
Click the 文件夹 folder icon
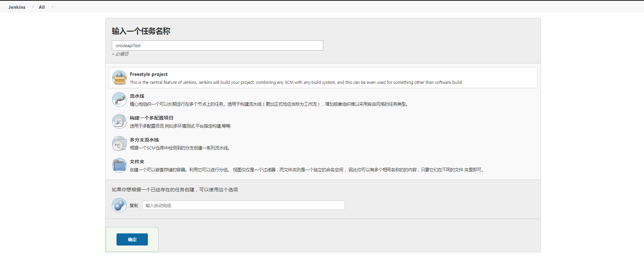119,165
